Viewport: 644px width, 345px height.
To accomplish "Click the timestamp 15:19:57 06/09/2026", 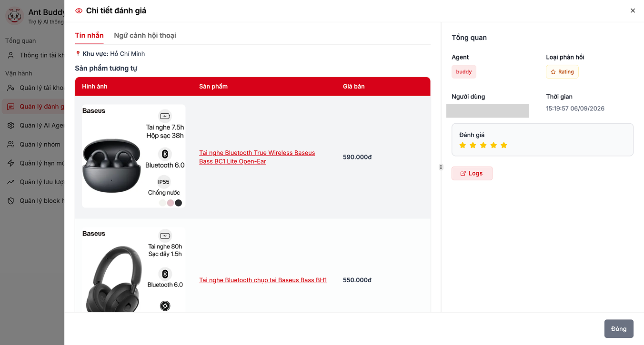I will (x=575, y=108).
